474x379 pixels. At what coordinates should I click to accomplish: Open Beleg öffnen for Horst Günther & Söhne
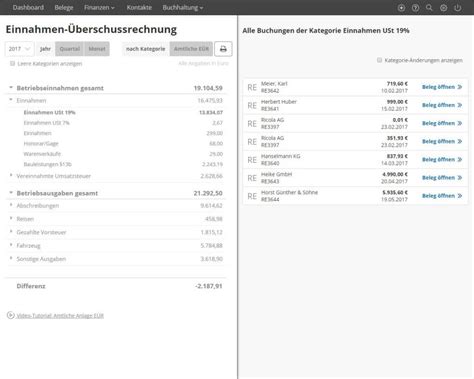(442, 196)
